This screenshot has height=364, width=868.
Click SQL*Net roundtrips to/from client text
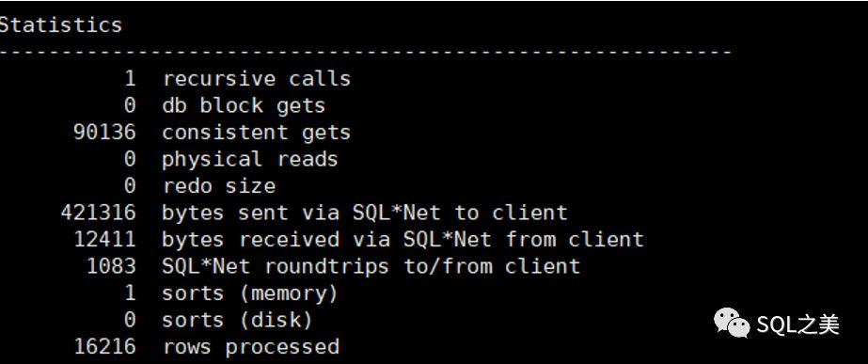click(x=371, y=266)
